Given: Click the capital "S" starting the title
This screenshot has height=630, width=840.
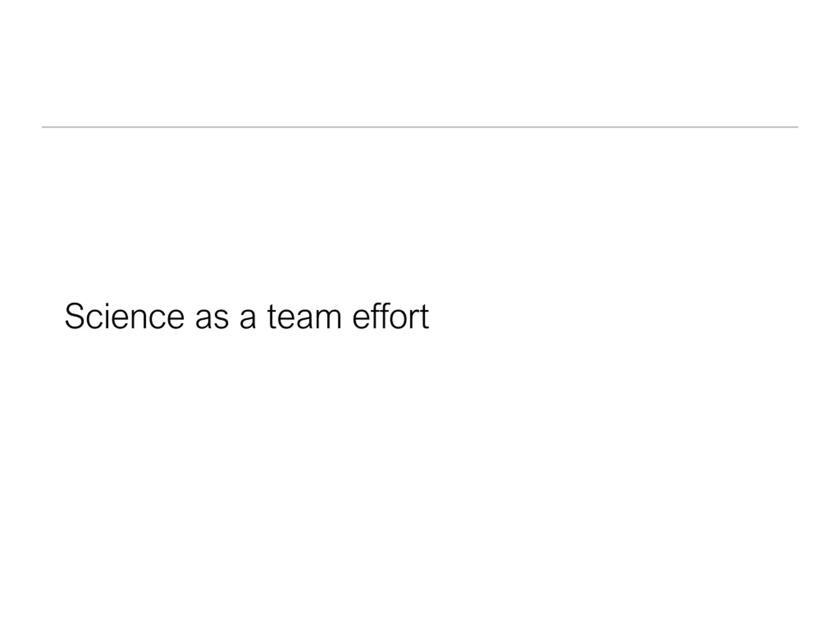Looking at the screenshot, I should pyautogui.click(x=74, y=316).
